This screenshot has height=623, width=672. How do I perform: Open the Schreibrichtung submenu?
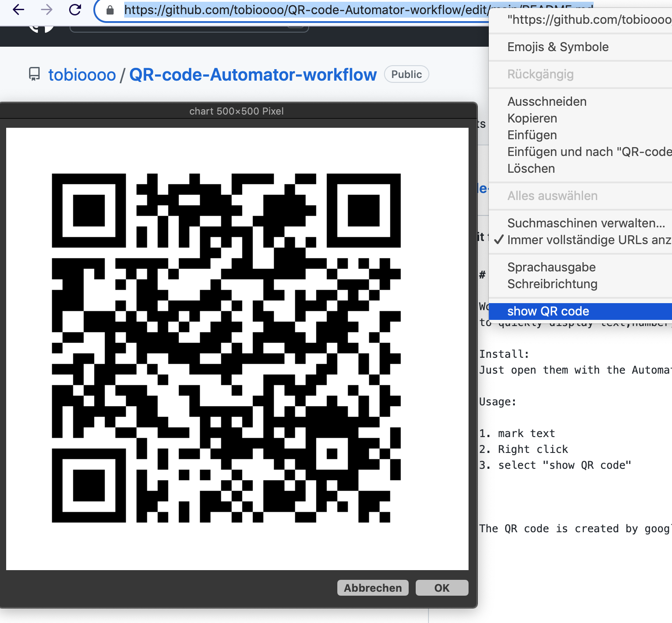pos(552,284)
